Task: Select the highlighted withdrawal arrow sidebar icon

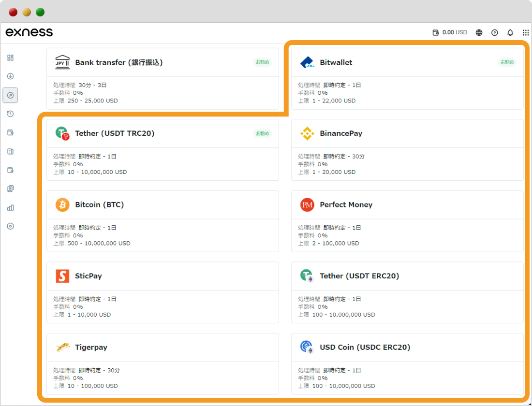Action: [10, 95]
